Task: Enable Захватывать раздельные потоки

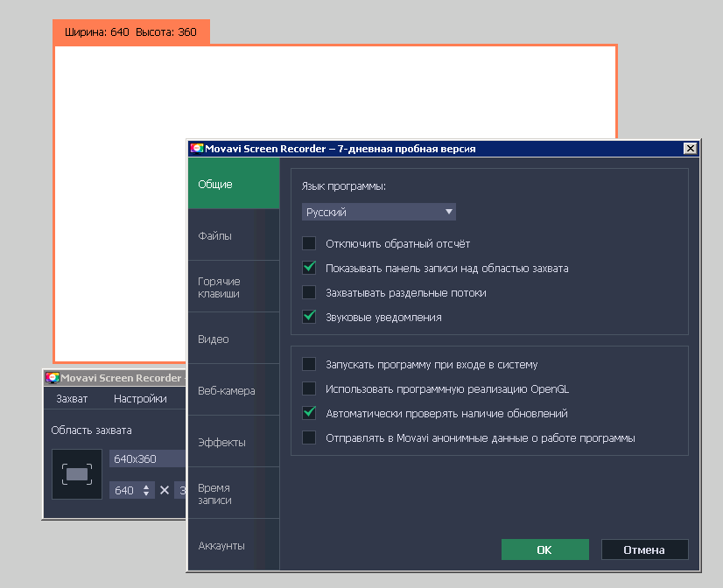Action: [309, 292]
